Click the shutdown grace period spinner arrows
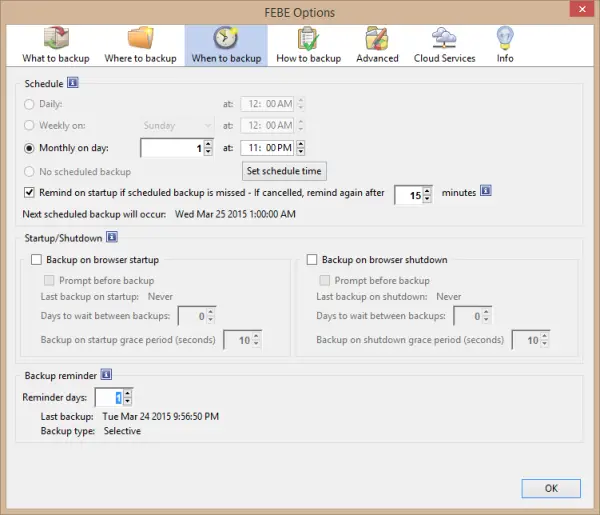 (545, 340)
